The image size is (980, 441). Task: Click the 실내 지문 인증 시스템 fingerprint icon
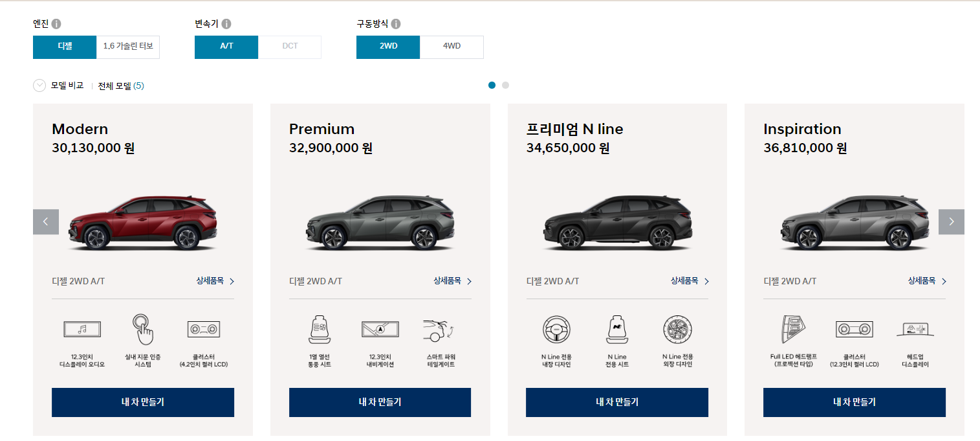point(143,329)
